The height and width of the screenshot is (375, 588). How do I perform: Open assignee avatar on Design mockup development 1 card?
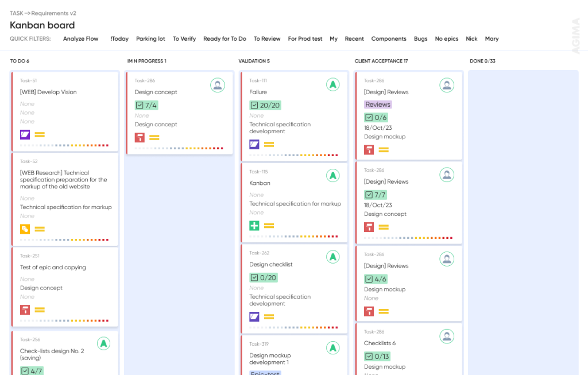332,348
